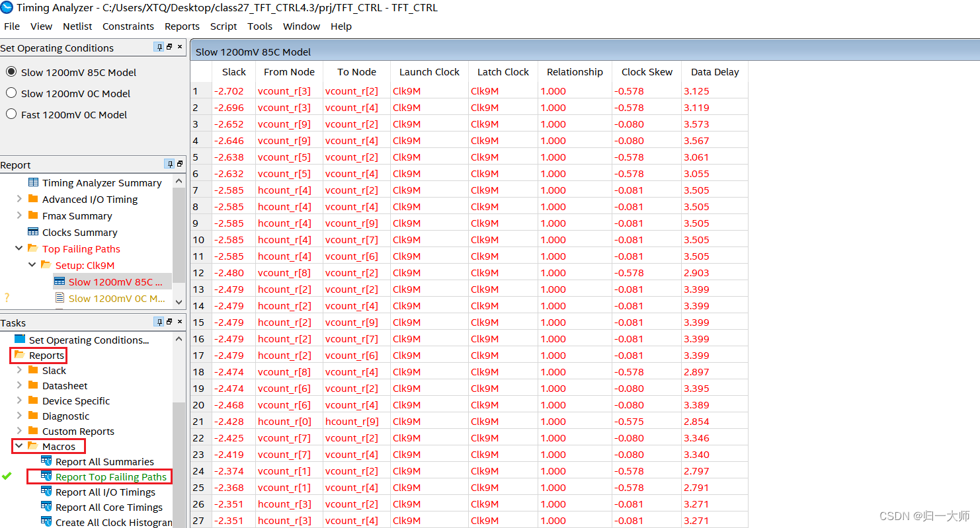Open the Window menu
This screenshot has height=528, width=980.
[302, 26]
